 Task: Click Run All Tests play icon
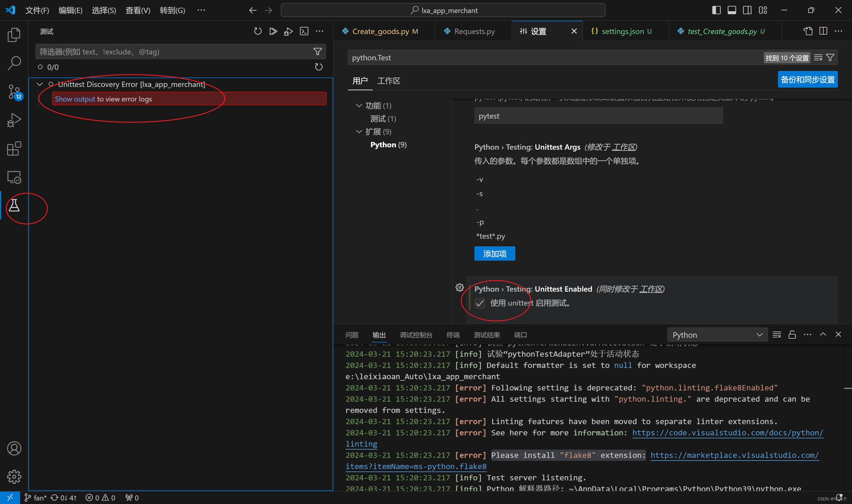pyautogui.click(x=273, y=32)
